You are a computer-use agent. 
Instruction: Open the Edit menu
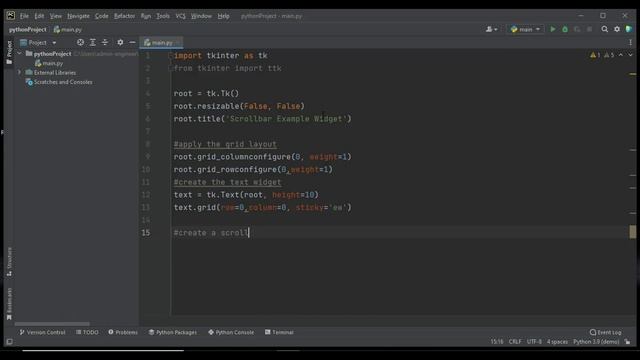pyautogui.click(x=39, y=16)
